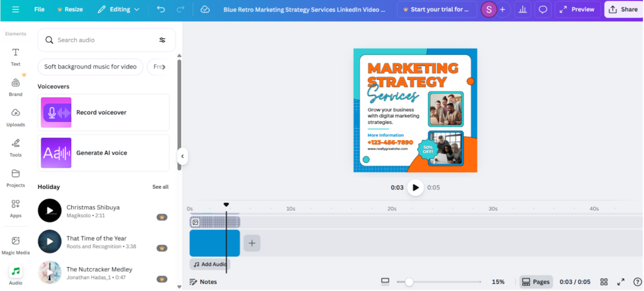Open the Tools panel
The width and height of the screenshot is (644, 291).
(16, 148)
